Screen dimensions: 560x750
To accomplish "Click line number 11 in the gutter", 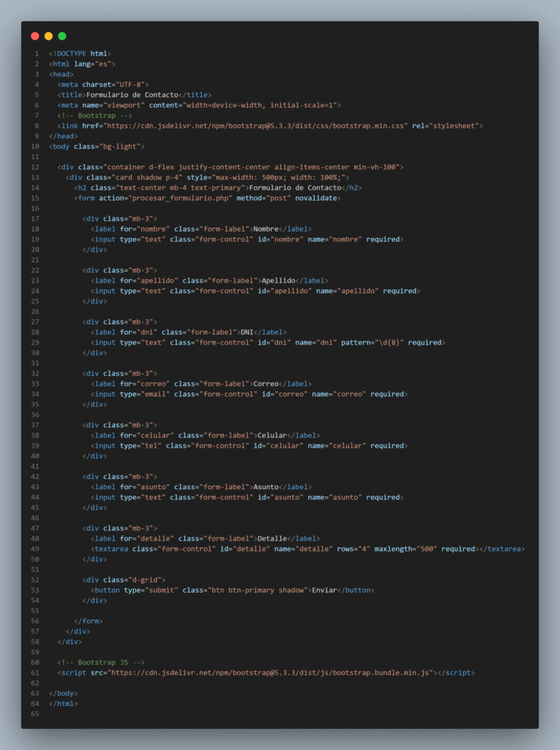I will [x=35, y=157].
